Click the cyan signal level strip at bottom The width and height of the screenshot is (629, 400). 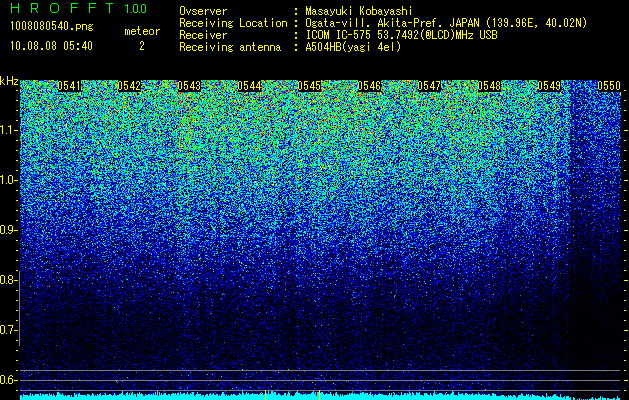click(321, 396)
